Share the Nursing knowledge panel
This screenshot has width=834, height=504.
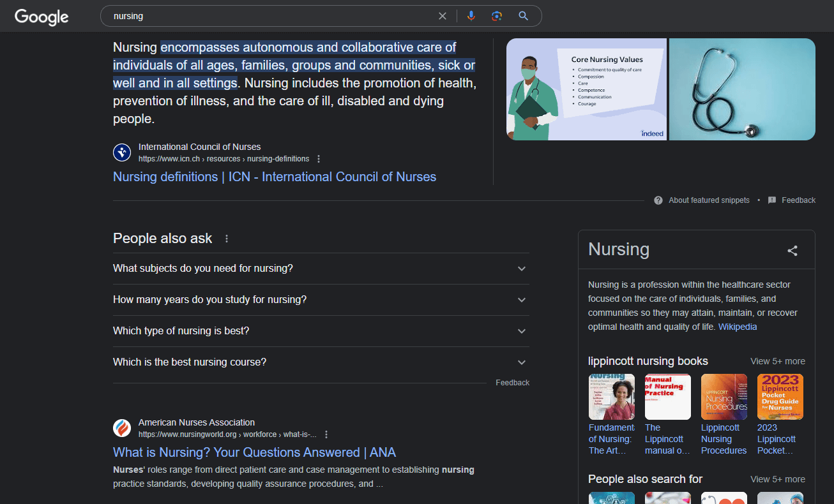pyautogui.click(x=792, y=251)
